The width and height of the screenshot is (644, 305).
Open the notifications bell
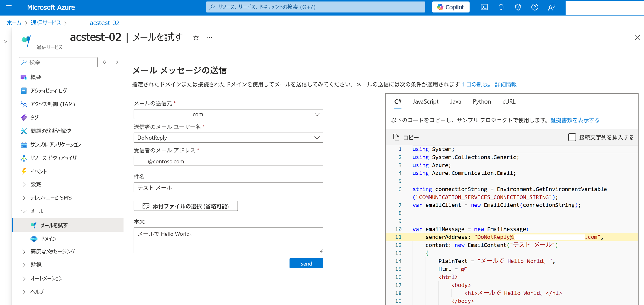(501, 7)
